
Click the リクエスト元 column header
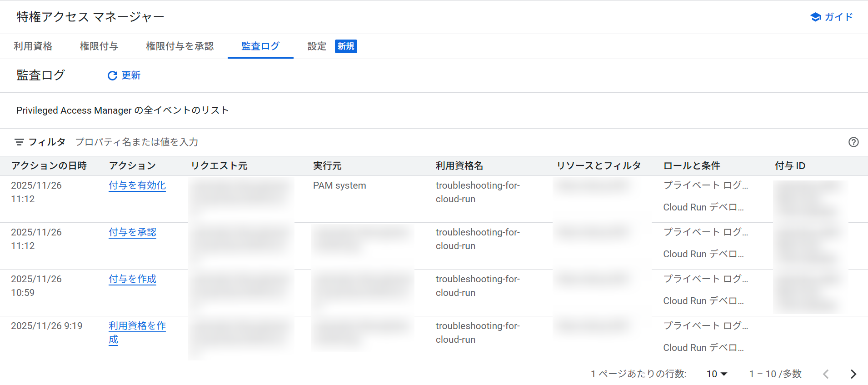click(x=219, y=166)
